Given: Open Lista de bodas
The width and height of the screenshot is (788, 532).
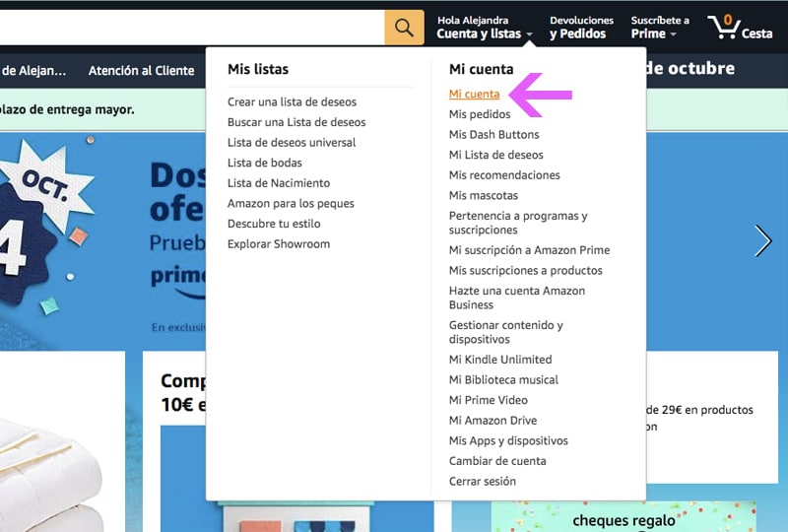Looking at the screenshot, I should point(265,163).
